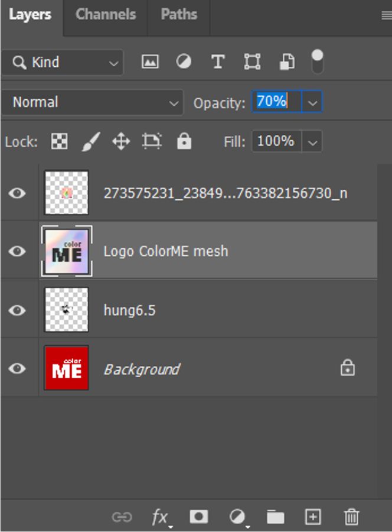Select the Logo ColorME mesh thumbnail
This screenshot has width=392, height=532.
point(67,251)
